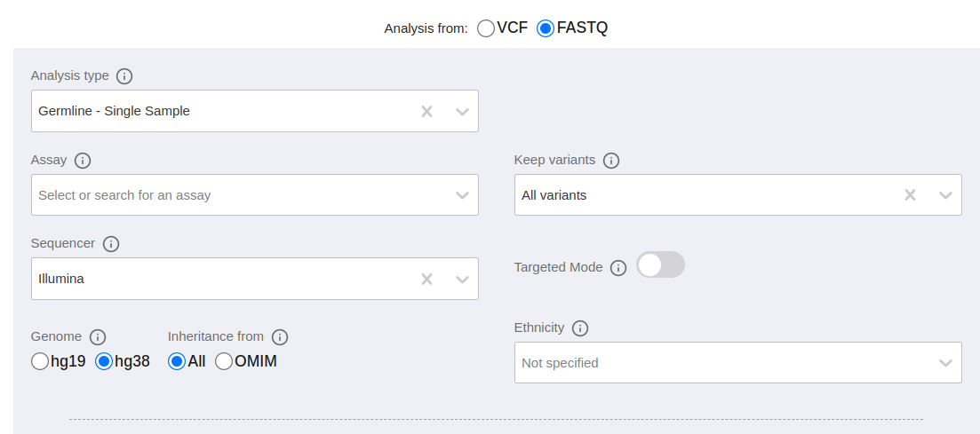Open the Genome info icon

tap(98, 337)
